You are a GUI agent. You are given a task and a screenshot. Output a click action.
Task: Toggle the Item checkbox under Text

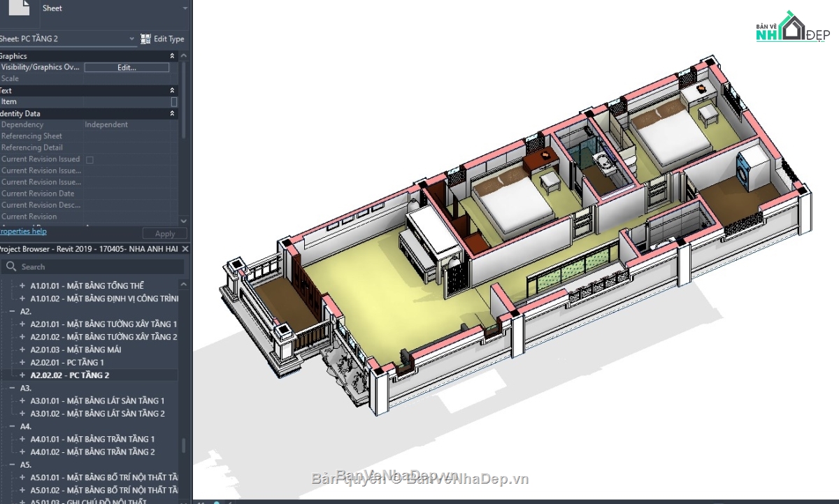[174, 102]
